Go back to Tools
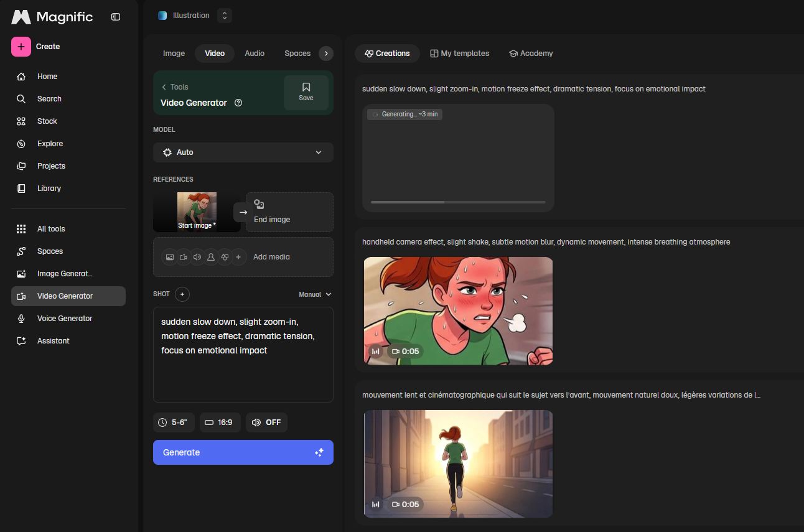This screenshot has height=532, width=804. [x=175, y=87]
